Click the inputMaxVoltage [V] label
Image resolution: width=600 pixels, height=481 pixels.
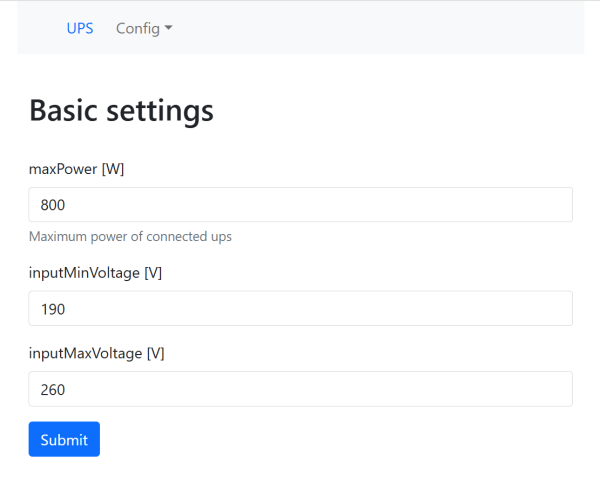pos(96,354)
